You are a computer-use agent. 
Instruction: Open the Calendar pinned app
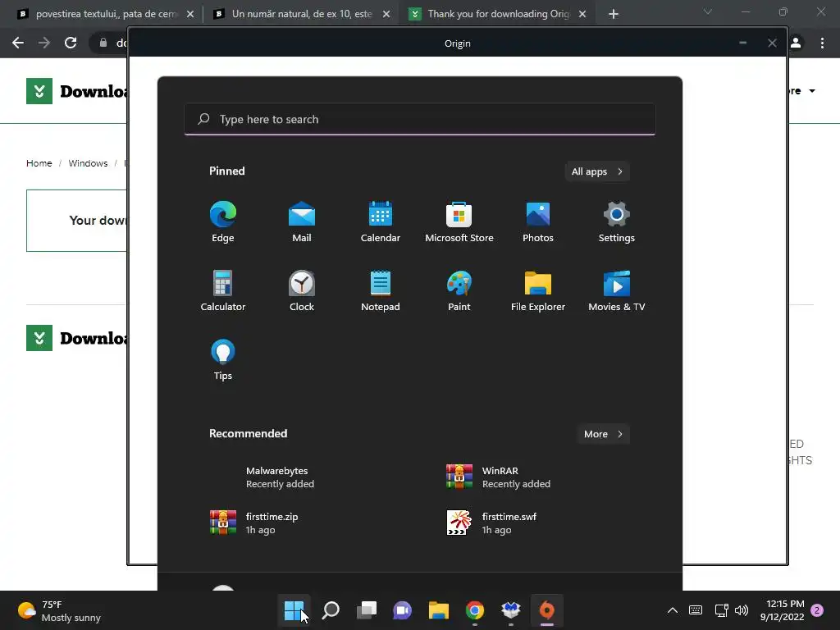[381, 222]
